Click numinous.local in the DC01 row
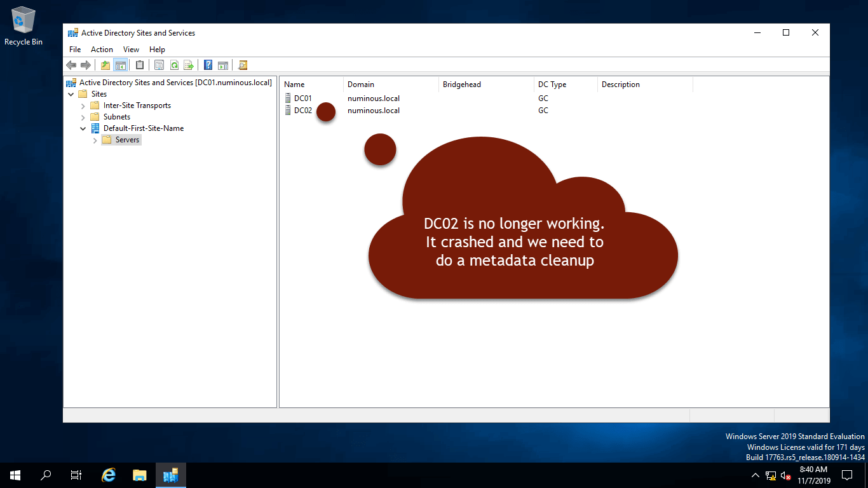The width and height of the screenshot is (868, 488). pos(374,98)
